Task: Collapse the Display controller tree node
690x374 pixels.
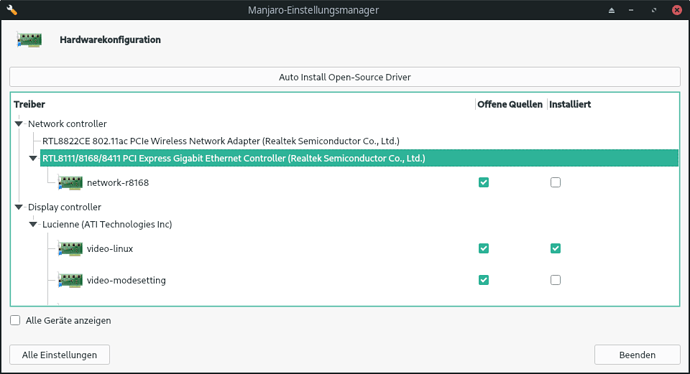Action: click(x=18, y=207)
